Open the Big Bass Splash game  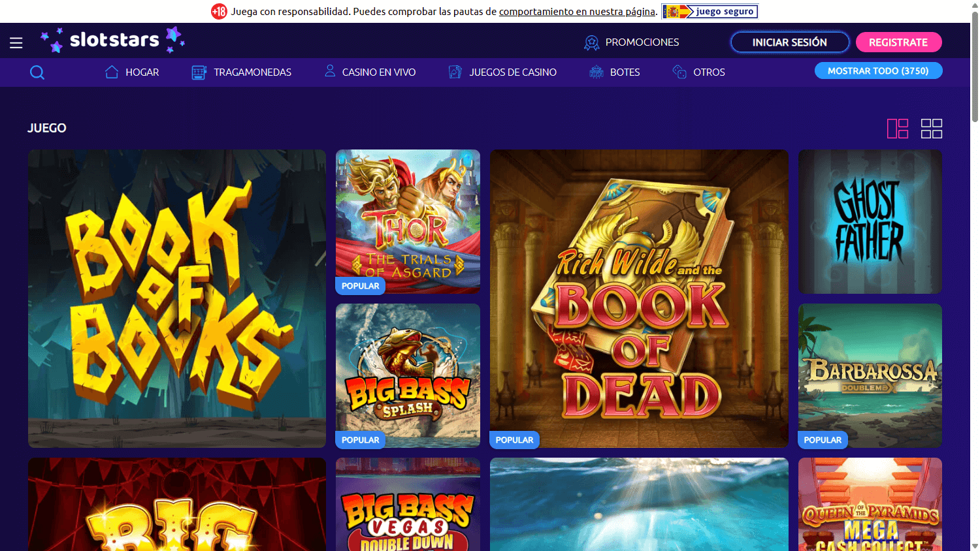pos(408,375)
